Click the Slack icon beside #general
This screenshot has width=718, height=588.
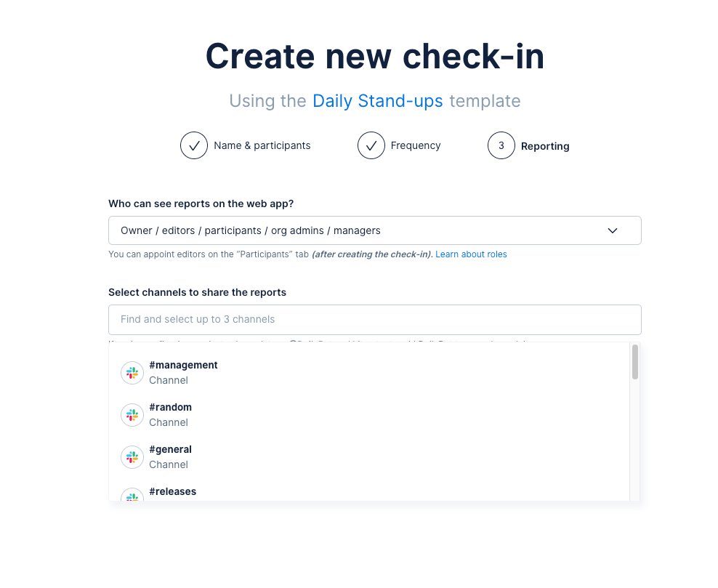click(132, 456)
